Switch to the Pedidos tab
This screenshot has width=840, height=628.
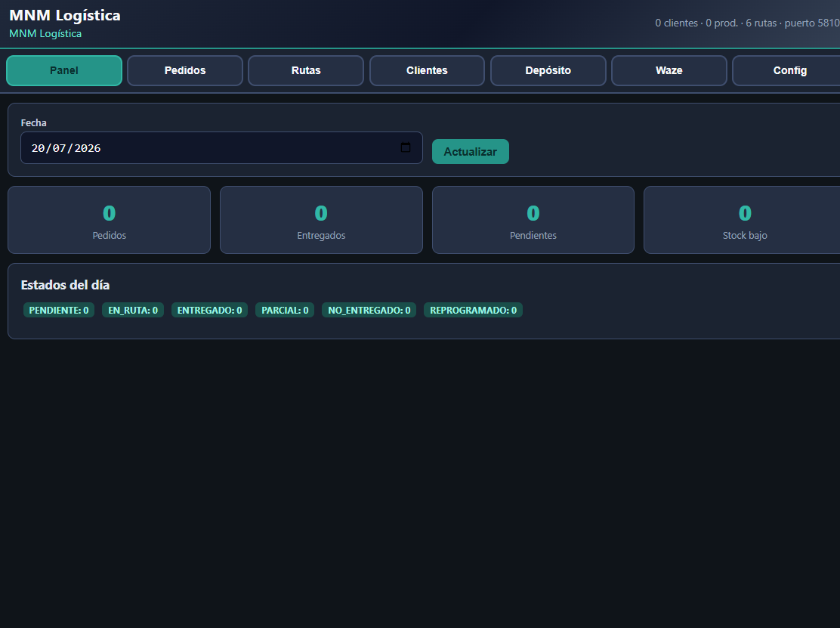[185, 71]
